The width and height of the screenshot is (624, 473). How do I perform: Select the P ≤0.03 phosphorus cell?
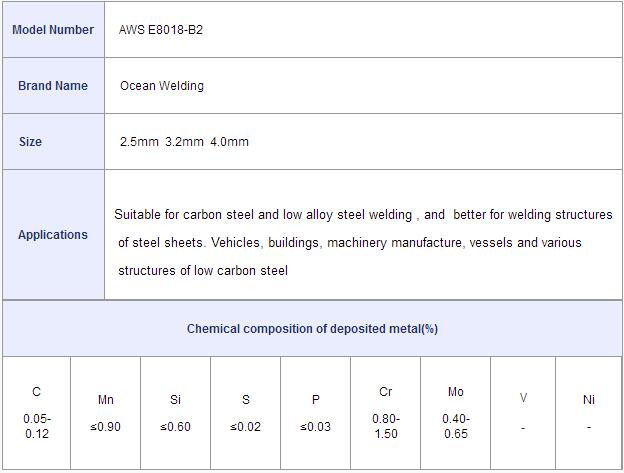(x=316, y=413)
